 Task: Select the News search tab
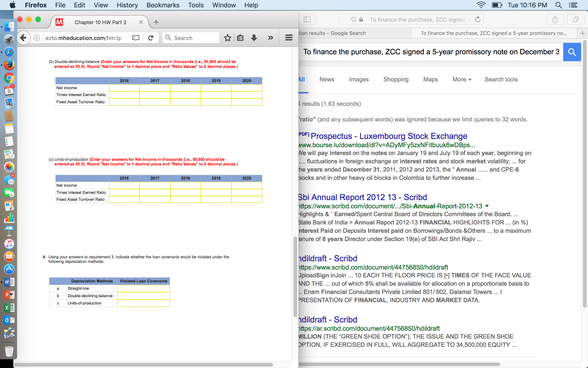click(x=327, y=79)
